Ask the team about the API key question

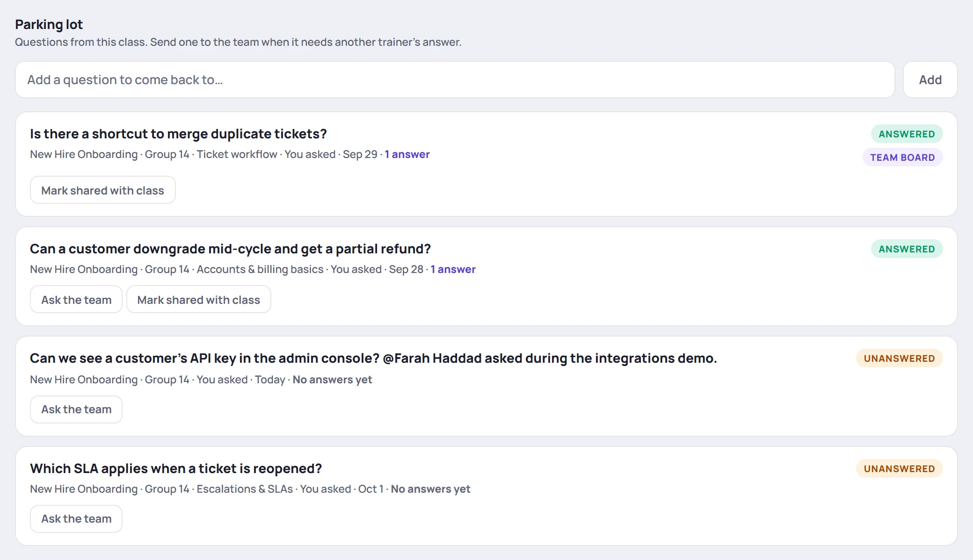coord(76,409)
